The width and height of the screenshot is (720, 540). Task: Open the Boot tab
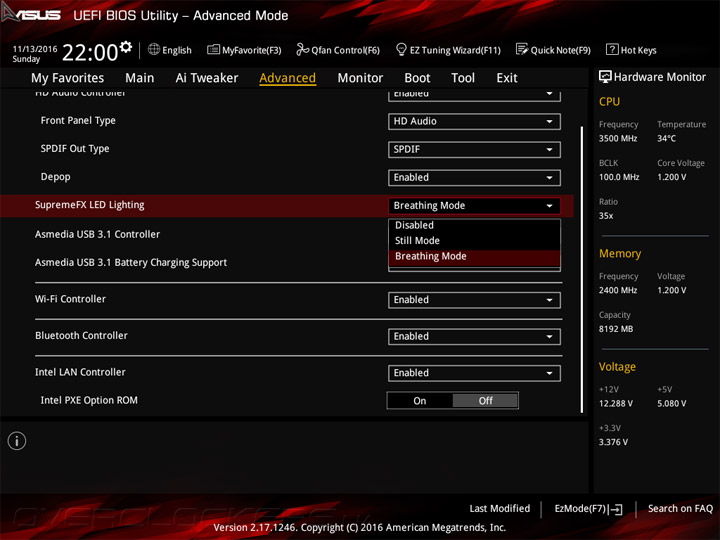(417, 78)
